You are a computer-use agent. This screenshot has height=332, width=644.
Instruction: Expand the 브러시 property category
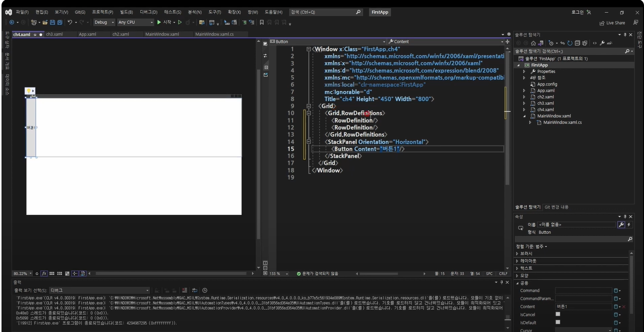(x=518, y=254)
